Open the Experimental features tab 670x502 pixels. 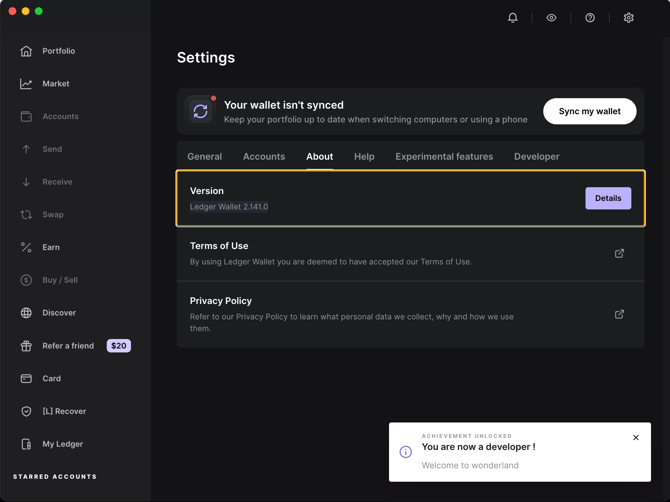click(444, 157)
